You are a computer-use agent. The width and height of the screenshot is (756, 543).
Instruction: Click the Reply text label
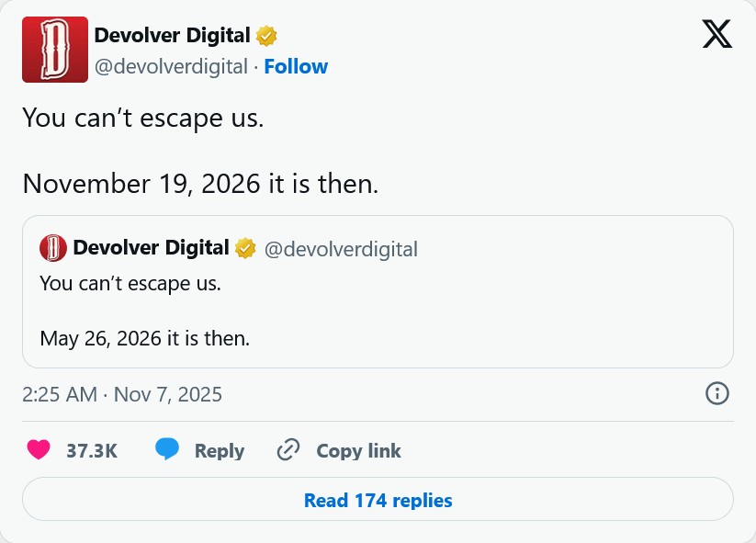pyautogui.click(x=218, y=450)
